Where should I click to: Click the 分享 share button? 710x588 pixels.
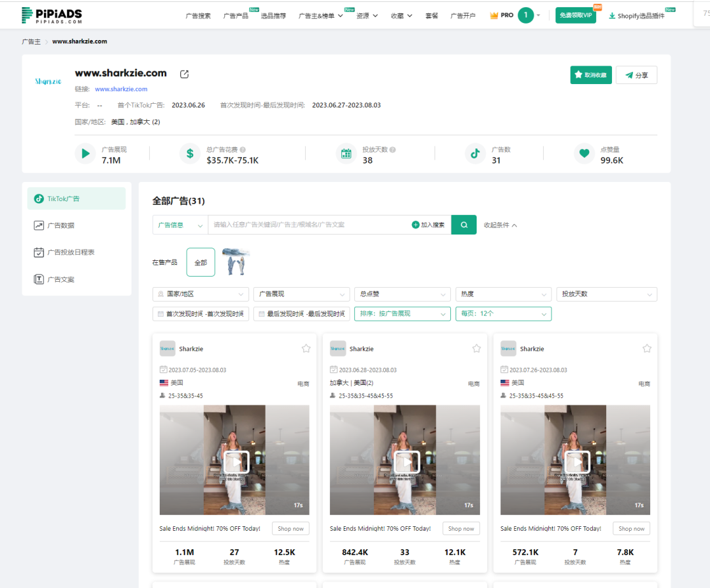tap(636, 75)
